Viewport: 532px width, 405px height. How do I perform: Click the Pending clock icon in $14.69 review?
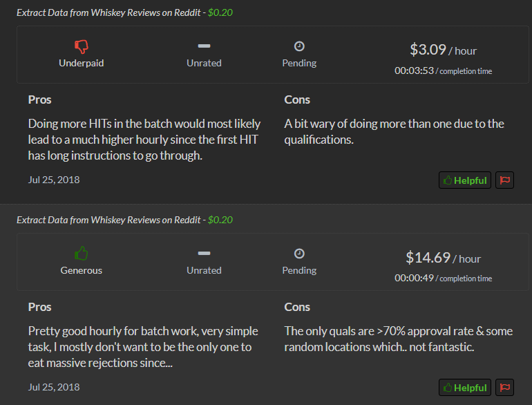(299, 254)
